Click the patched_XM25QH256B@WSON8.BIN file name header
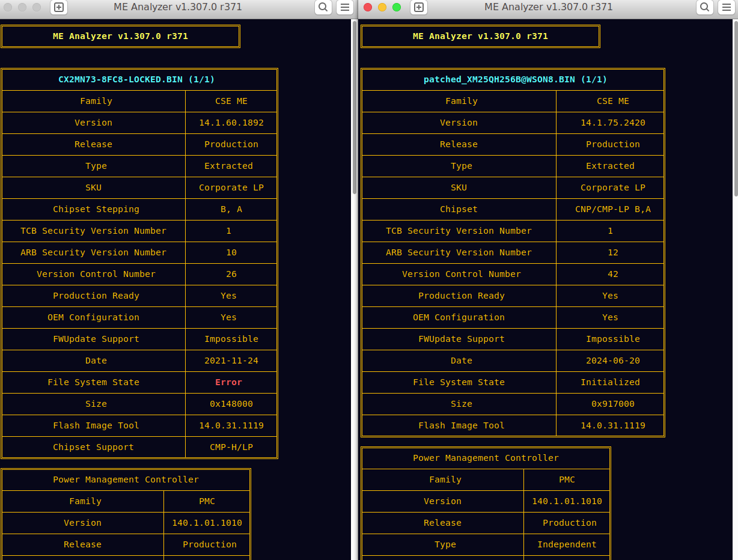 coord(515,79)
